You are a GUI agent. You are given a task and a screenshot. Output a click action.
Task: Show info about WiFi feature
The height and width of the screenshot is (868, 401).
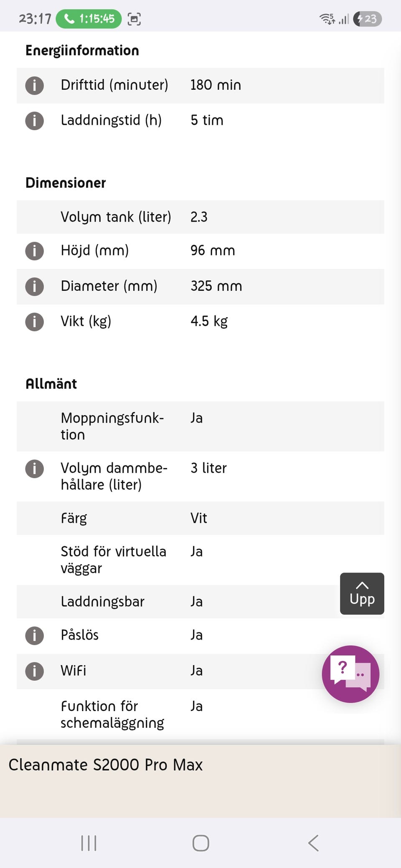point(35,671)
